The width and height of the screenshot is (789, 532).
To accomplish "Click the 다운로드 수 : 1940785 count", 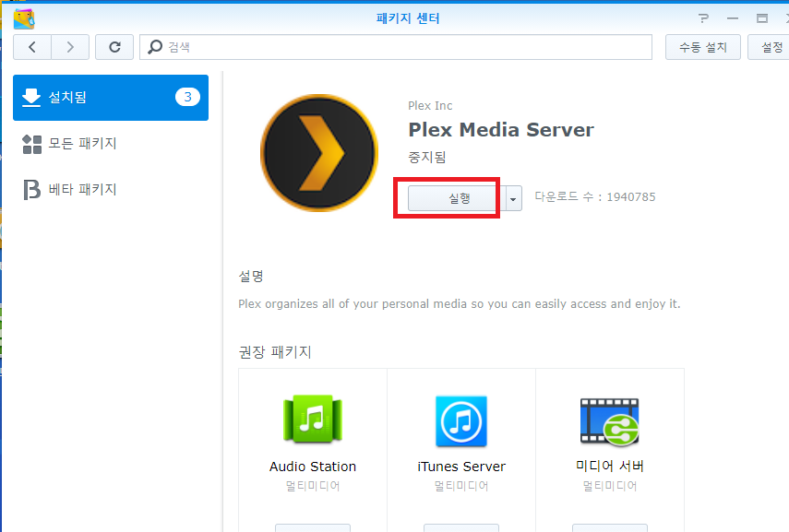I will pos(595,196).
